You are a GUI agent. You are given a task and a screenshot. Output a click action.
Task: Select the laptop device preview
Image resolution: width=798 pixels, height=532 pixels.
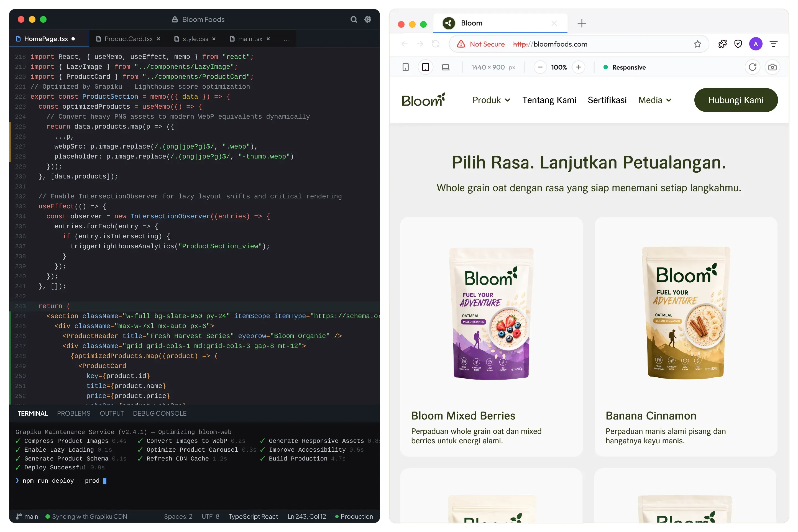coord(446,67)
